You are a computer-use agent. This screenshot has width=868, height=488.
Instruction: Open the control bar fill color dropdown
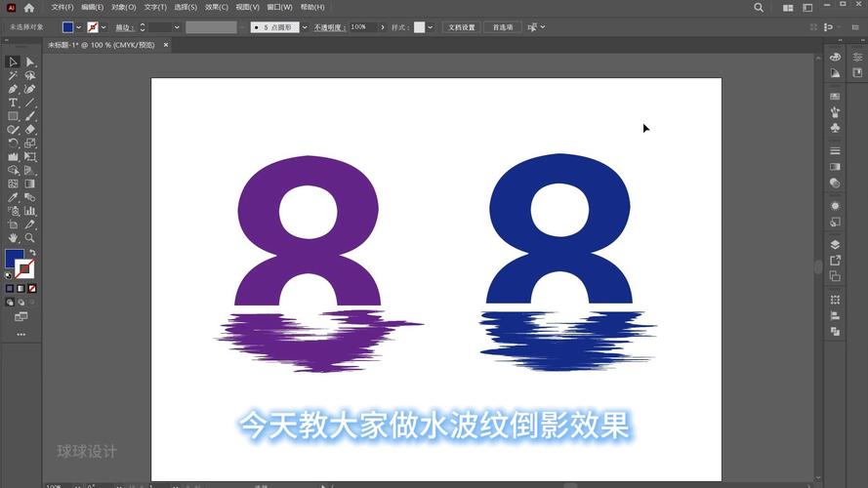point(79,27)
